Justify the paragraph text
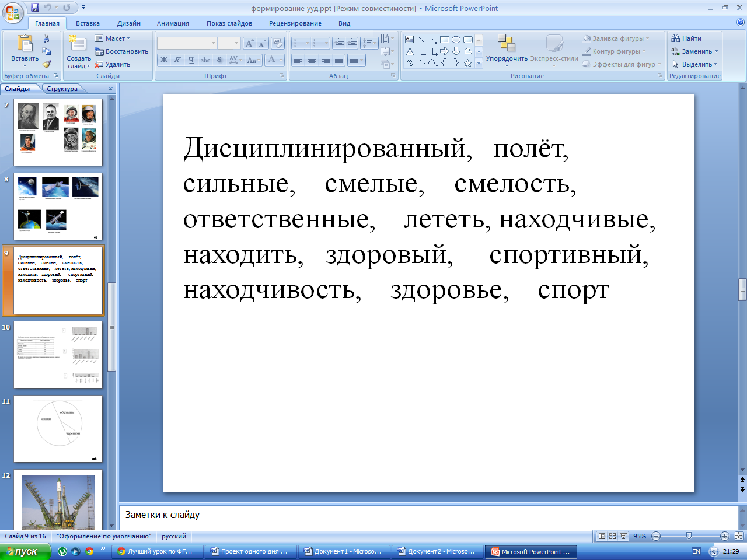Image resolution: width=747 pixels, height=560 pixels. tap(338, 60)
